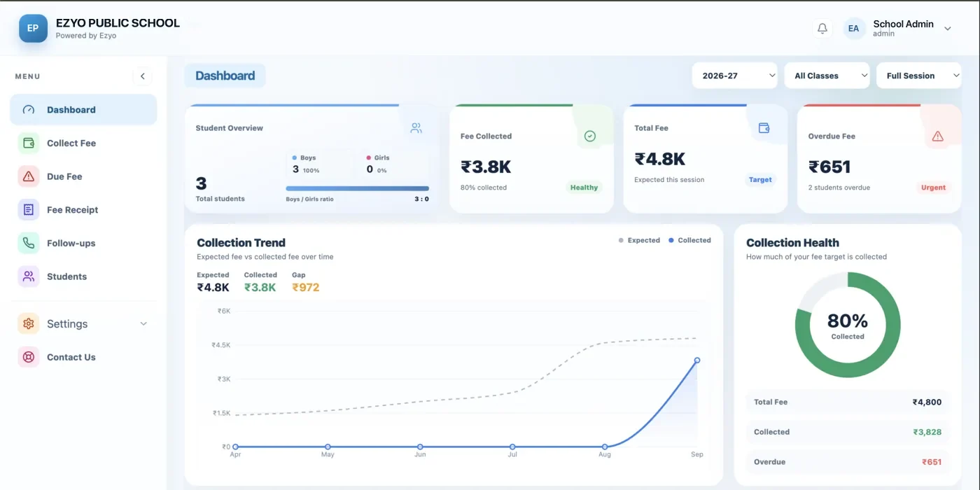
Task: Click the Collect Fee wallet icon
Action: 29,143
